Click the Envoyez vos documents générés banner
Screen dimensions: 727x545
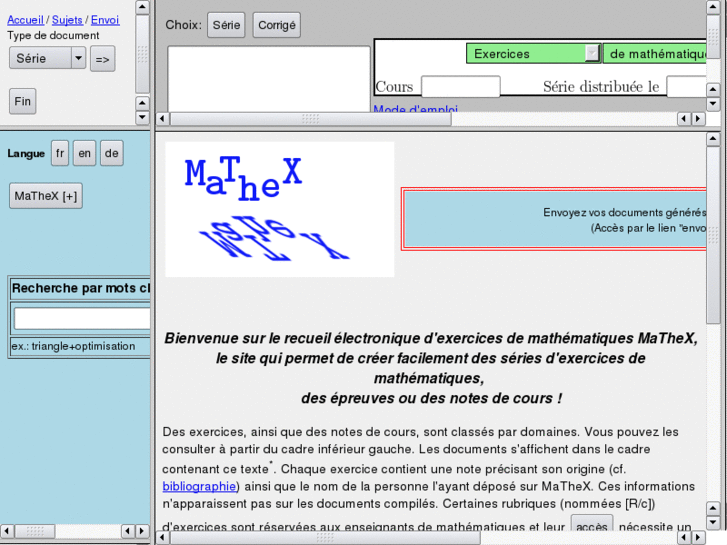coord(555,219)
